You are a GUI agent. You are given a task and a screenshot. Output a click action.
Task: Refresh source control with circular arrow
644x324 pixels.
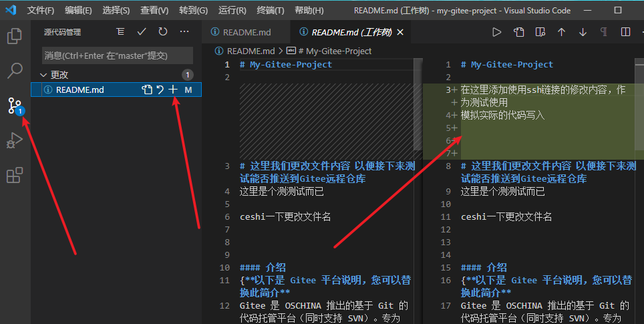(x=163, y=31)
